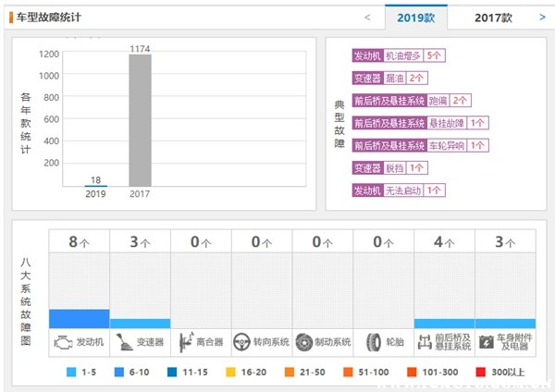Click the 2017 gray bar in the chart
The image size is (555, 392).
(x=139, y=120)
